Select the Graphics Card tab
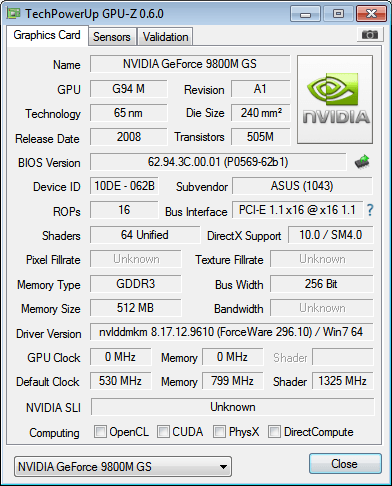 [x=47, y=35]
